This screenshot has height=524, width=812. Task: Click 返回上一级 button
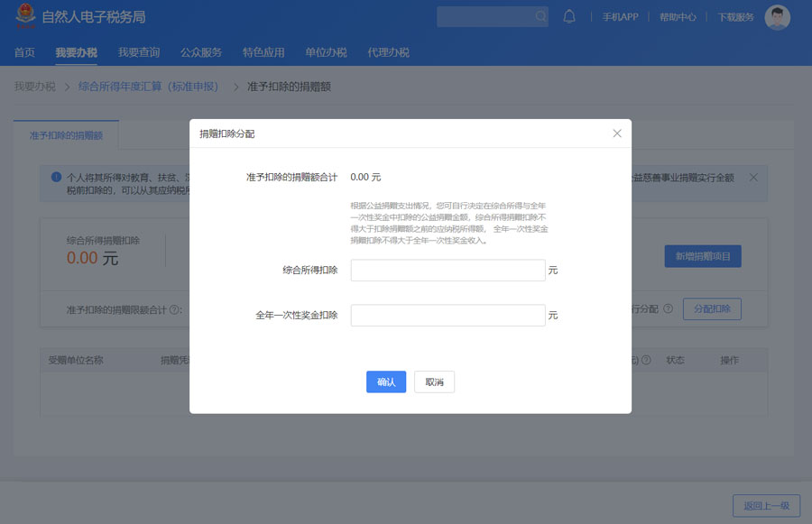pyautogui.click(x=766, y=506)
